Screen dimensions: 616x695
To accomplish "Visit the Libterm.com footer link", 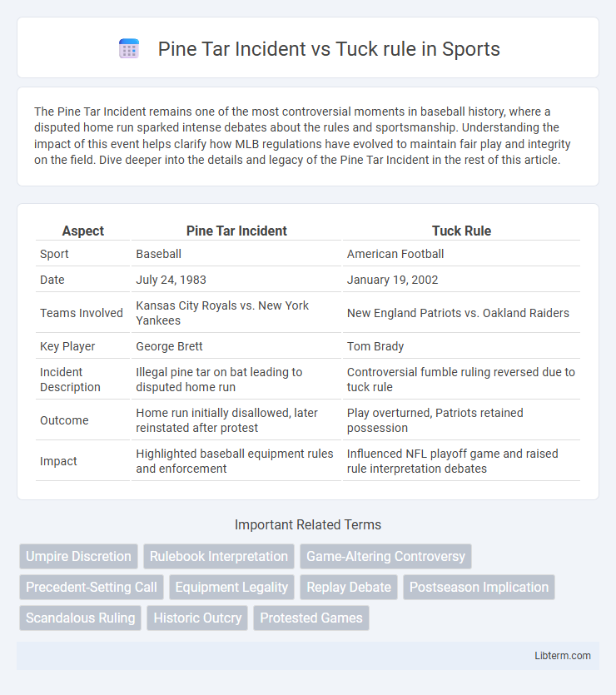I will tap(563, 656).
